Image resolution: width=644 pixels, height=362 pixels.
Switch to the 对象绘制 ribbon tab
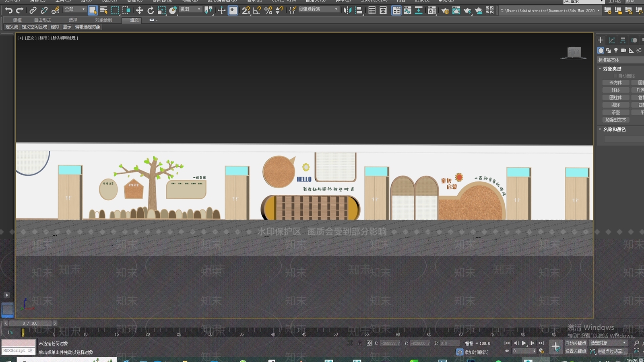pos(103,20)
